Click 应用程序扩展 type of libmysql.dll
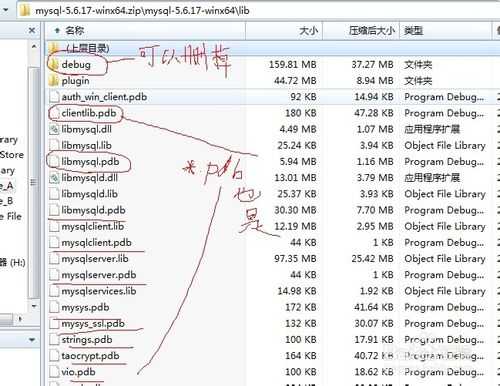500x386 pixels. point(432,129)
